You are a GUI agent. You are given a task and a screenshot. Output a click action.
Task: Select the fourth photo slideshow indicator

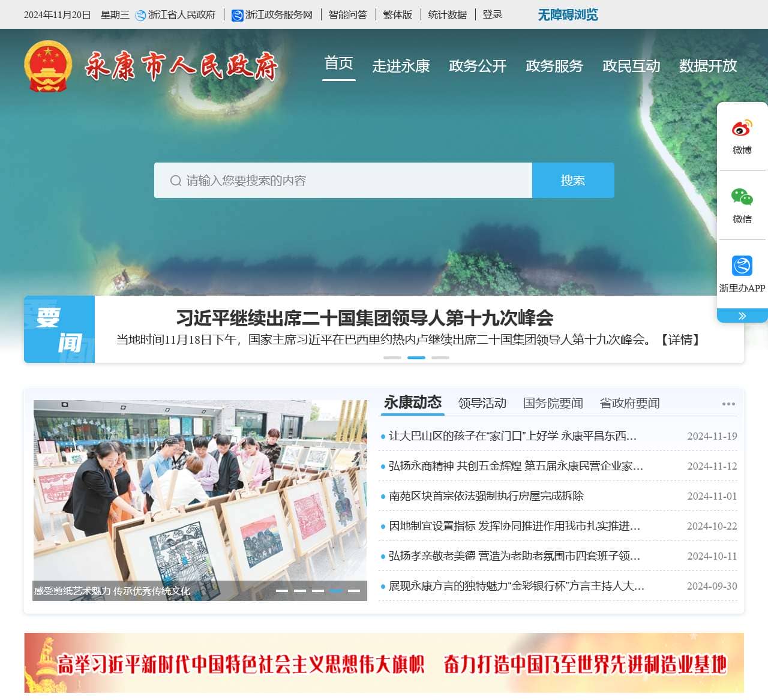coord(336,591)
